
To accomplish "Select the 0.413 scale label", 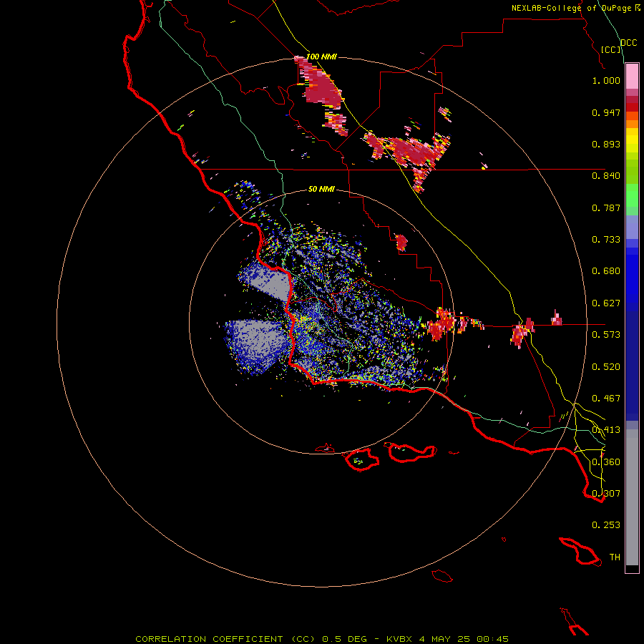I will pyautogui.click(x=606, y=430).
